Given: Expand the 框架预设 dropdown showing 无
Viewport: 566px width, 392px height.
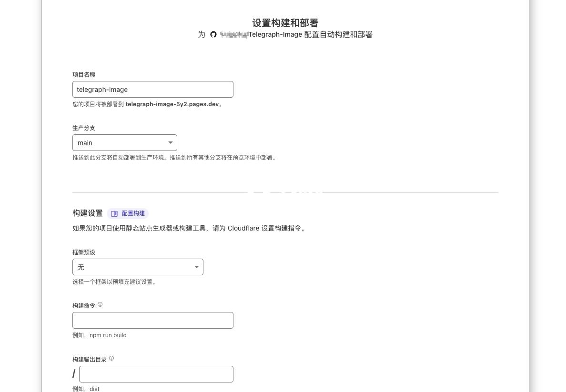Looking at the screenshot, I should click(x=138, y=267).
